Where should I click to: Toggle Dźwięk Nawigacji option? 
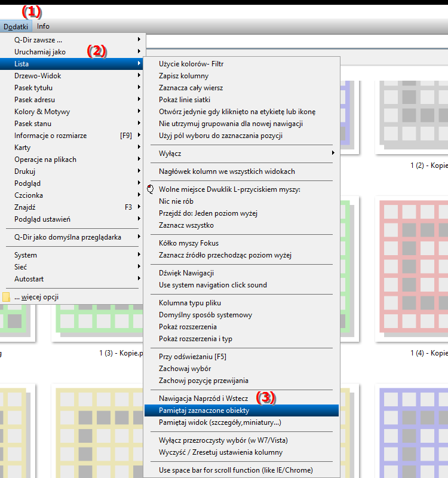(241, 273)
